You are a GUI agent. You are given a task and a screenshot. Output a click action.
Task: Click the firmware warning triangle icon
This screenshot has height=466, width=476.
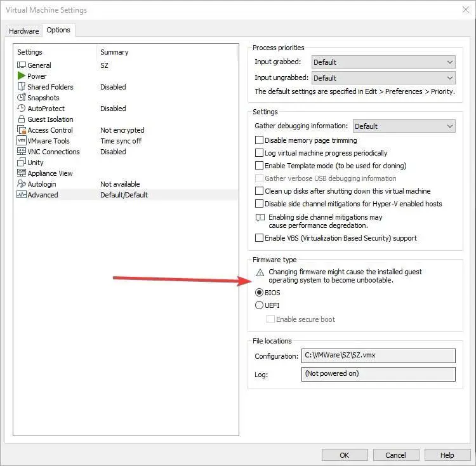(260, 272)
